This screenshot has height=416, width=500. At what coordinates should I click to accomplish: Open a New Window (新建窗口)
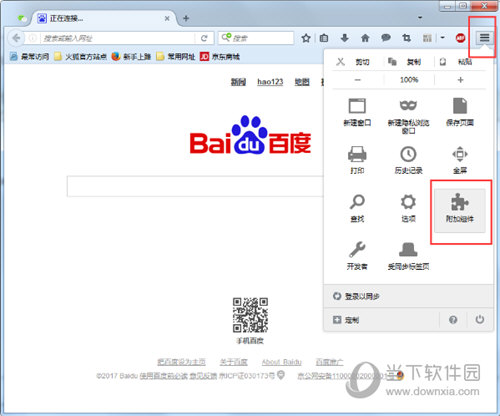coord(357,112)
